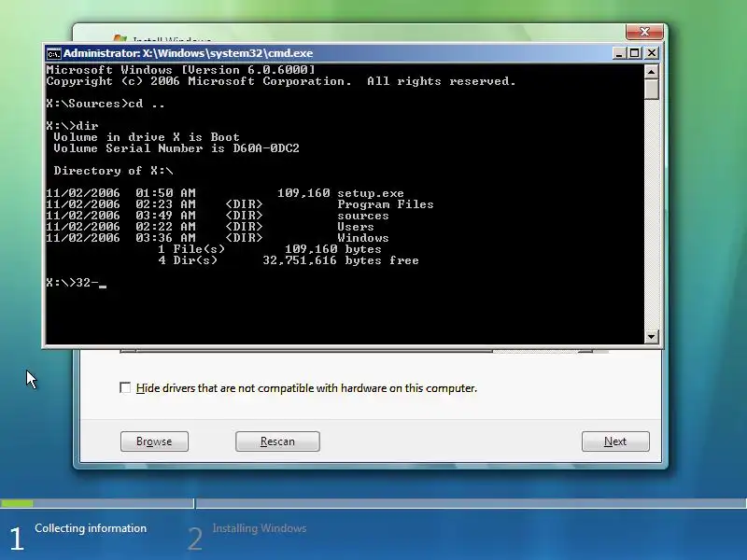This screenshot has width=747, height=560.
Task: Close the cmd.exe command prompt window
Action: [x=651, y=53]
